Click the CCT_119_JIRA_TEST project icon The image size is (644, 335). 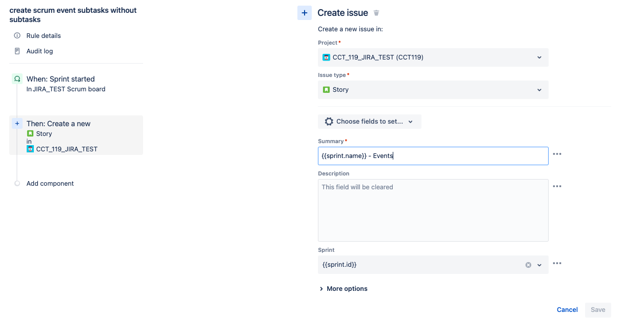(327, 57)
